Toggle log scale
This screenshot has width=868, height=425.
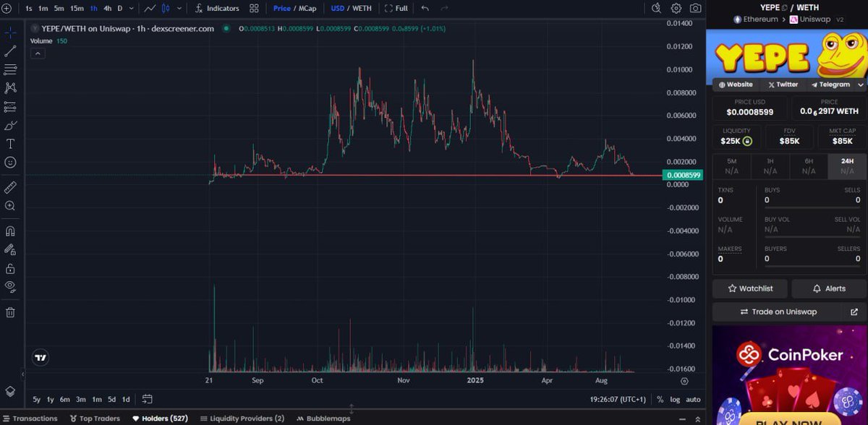(x=675, y=399)
